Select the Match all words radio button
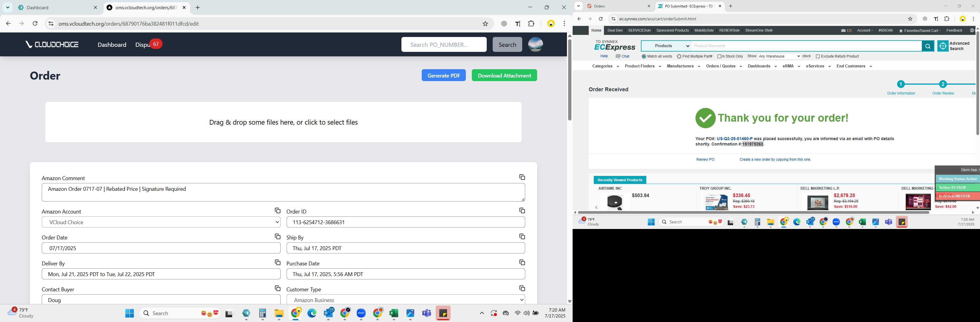The height and width of the screenshot is (322, 980). pos(644,56)
